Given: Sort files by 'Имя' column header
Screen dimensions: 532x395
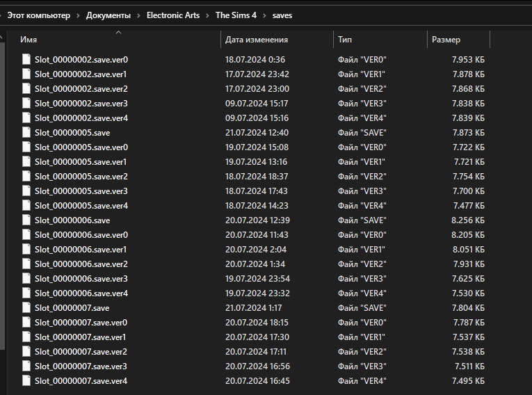Looking at the screenshot, I should tap(29, 40).
